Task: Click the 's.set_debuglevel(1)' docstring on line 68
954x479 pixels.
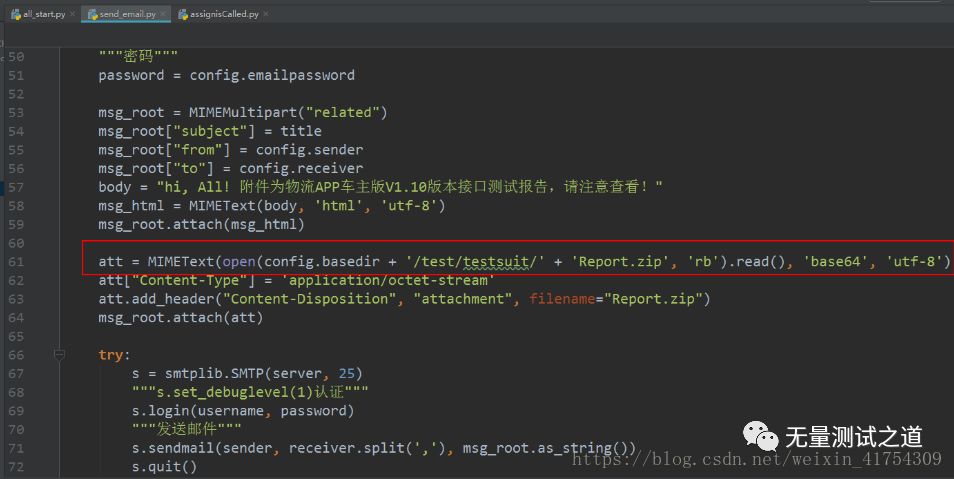Action: click(250, 393)
